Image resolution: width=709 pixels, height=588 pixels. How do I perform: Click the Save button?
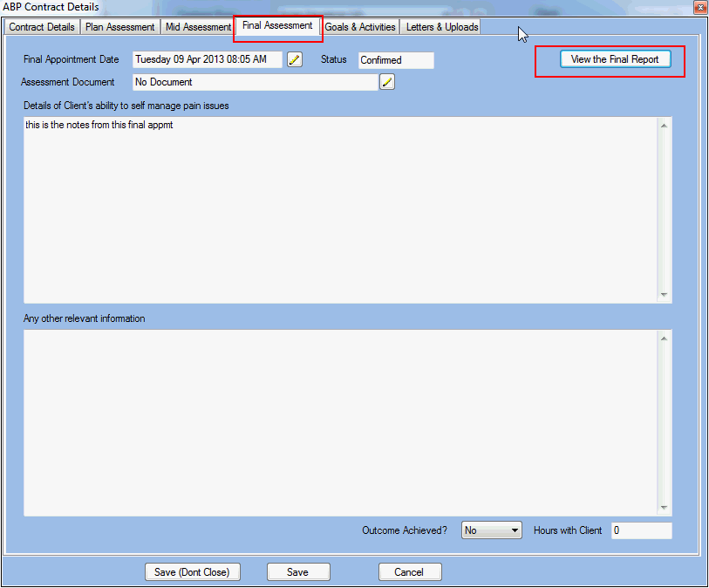(x=298, y=572)
